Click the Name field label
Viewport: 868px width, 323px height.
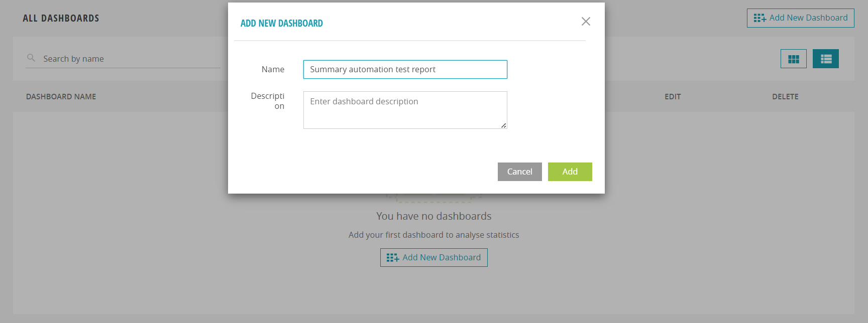click(x=273, y=69)
